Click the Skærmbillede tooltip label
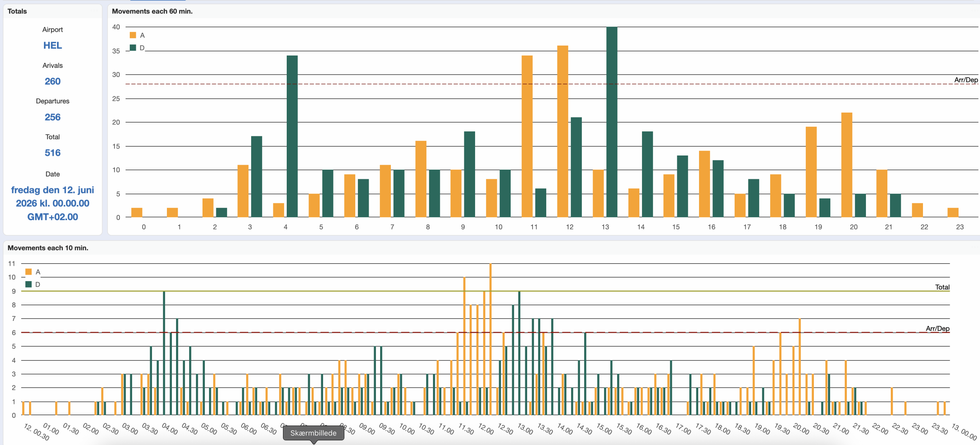The image size is (980, 445). coord(313,433)
